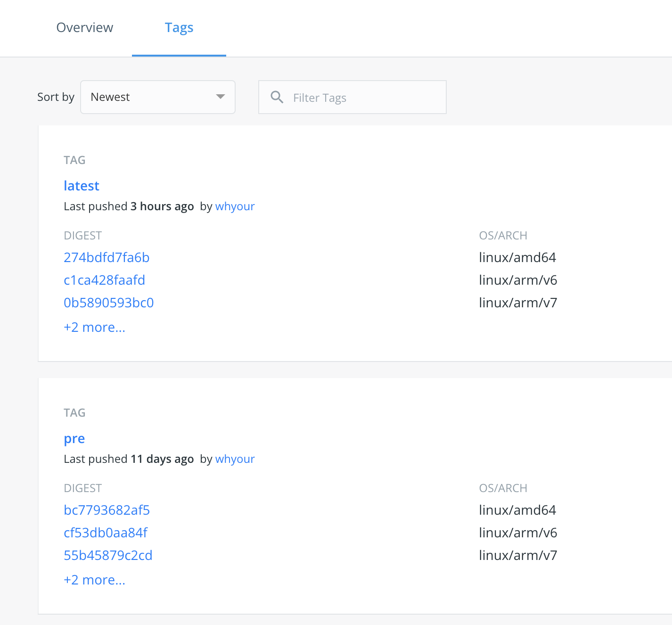
Task: Select linux/arm/v7 text in pre tag
Action: 518,555
